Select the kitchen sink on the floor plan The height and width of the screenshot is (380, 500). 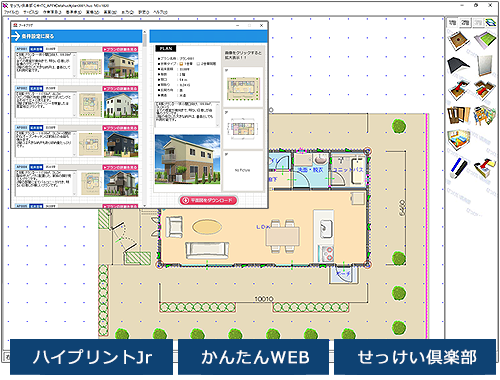(326, 229)
